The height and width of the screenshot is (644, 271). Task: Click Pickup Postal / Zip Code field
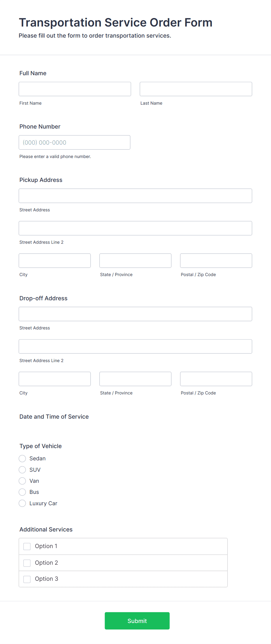click(x=216, y=261)
